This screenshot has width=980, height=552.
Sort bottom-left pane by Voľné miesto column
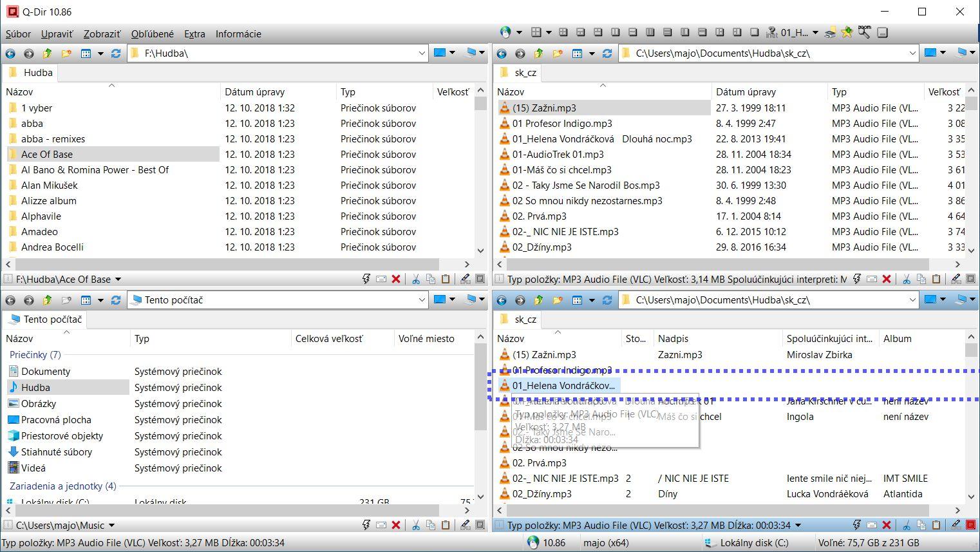pyautogui.click(x=433, y=339)
